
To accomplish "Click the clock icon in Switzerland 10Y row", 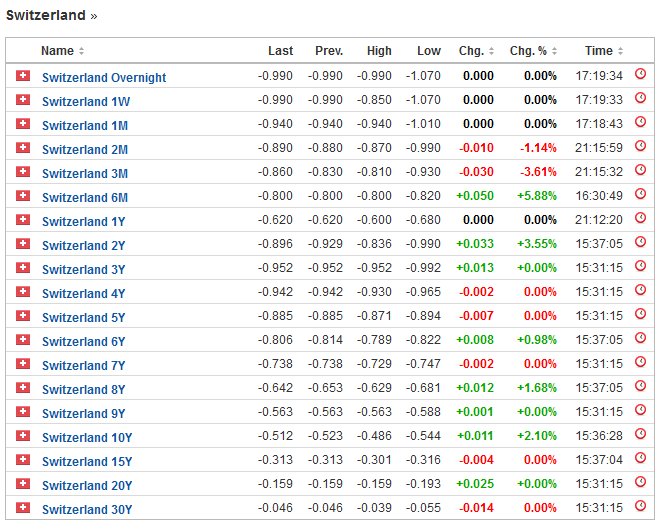I will (640, 434).
